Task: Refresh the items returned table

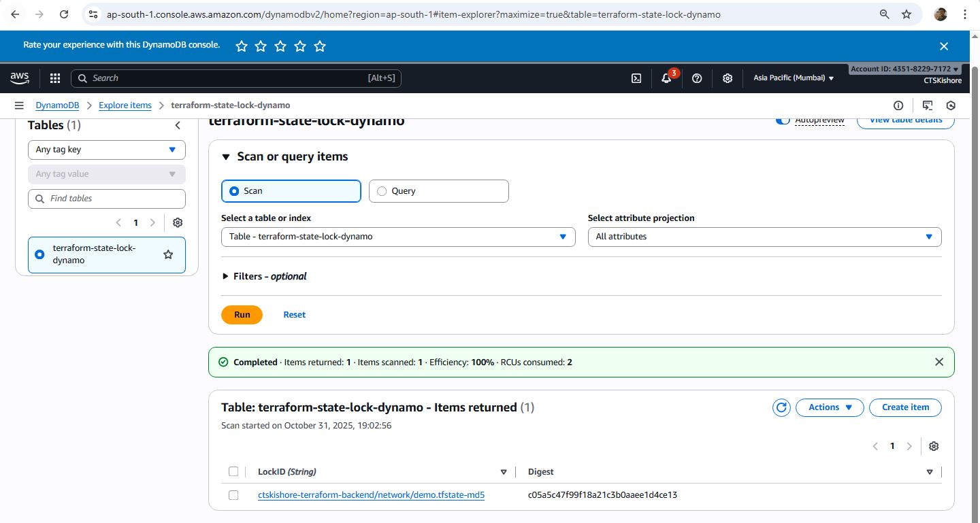Action: (781, 407)
